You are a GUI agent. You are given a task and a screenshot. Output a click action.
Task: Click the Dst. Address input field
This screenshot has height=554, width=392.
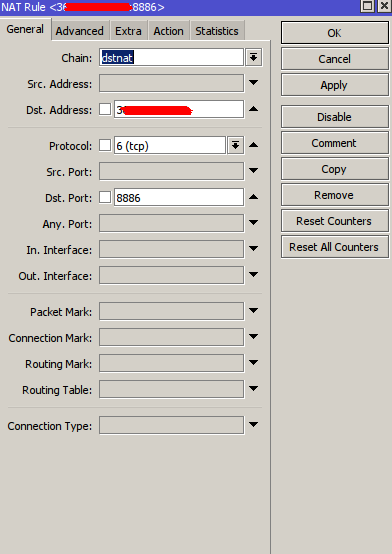(179, 110)
